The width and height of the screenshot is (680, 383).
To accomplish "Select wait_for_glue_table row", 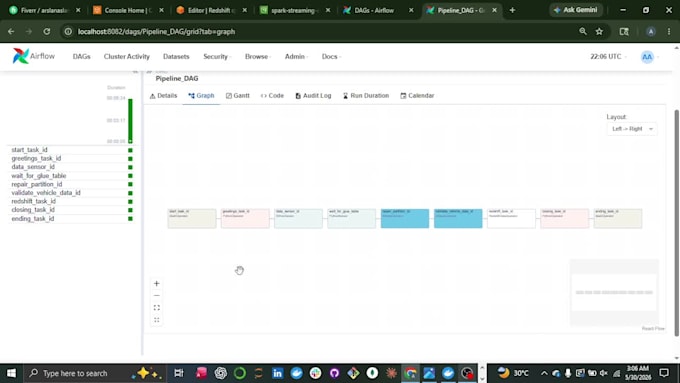I will (72, 176).
